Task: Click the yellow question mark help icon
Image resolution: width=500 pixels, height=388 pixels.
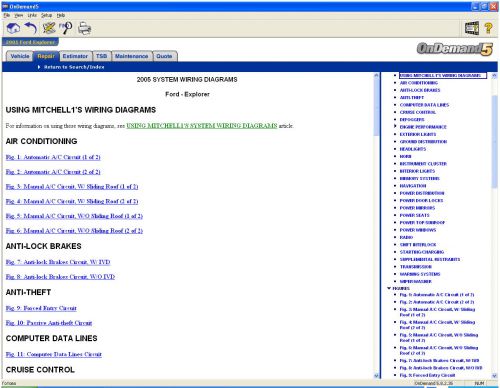Action: [488, 28]
